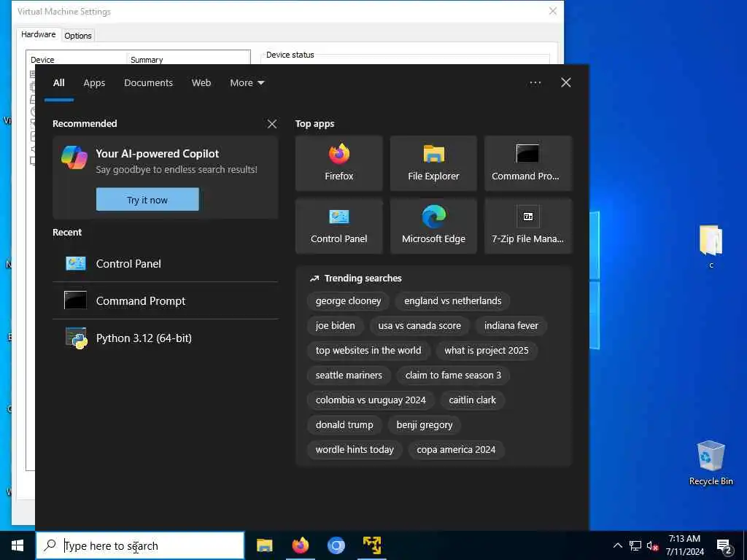Viewport: 747px width, 560px height.
Task: Search trending topic what is project 2025
Action: pyautogui.click(x=487, y=351)
